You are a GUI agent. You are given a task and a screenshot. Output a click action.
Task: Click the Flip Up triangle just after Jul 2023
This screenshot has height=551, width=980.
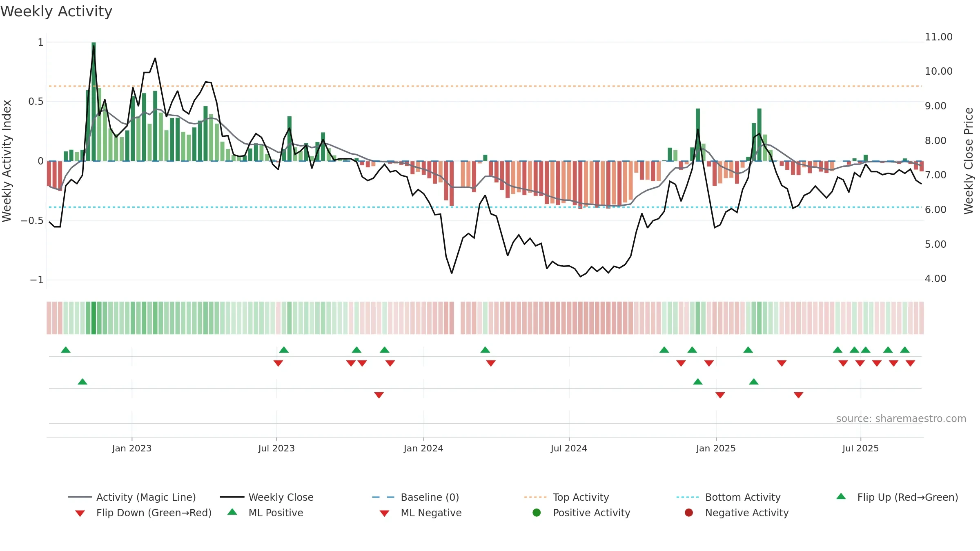[284, 350]
